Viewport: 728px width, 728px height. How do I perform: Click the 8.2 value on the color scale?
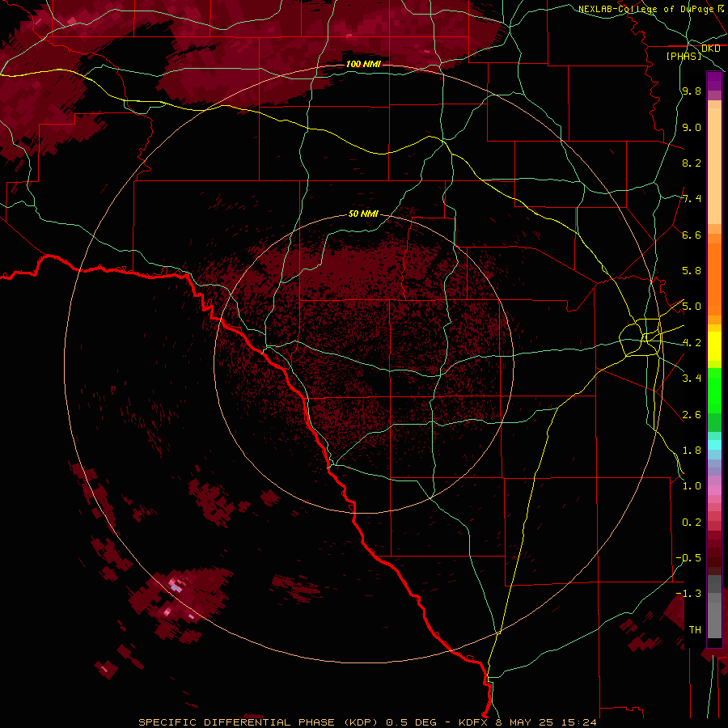tap(692, 163)
